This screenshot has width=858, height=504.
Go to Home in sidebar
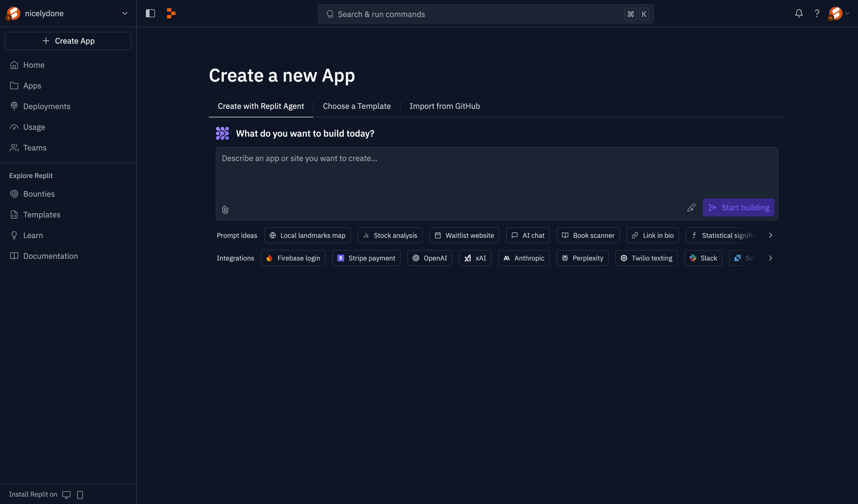click(68, 65)
